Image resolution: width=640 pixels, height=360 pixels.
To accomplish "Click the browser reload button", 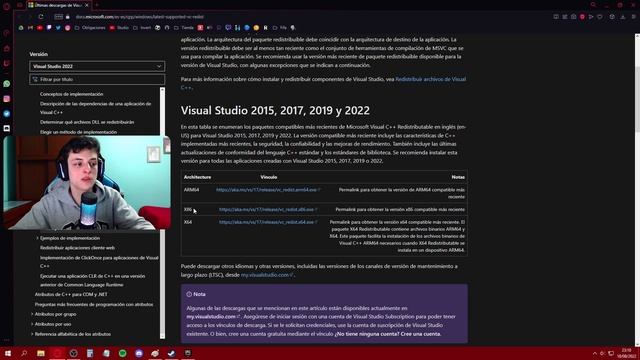I will click(x=41, y=17).
